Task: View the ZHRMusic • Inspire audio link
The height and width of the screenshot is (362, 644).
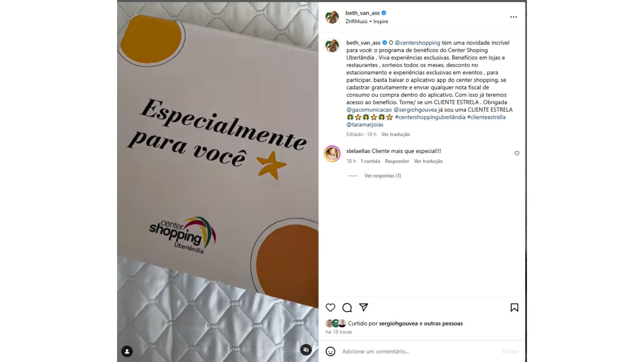Action: coord(367,21)
